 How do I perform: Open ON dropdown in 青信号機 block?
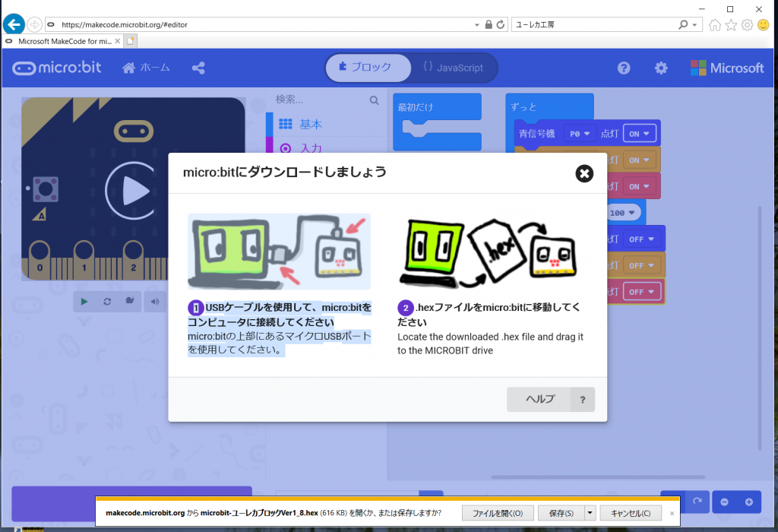click(640, 134)
